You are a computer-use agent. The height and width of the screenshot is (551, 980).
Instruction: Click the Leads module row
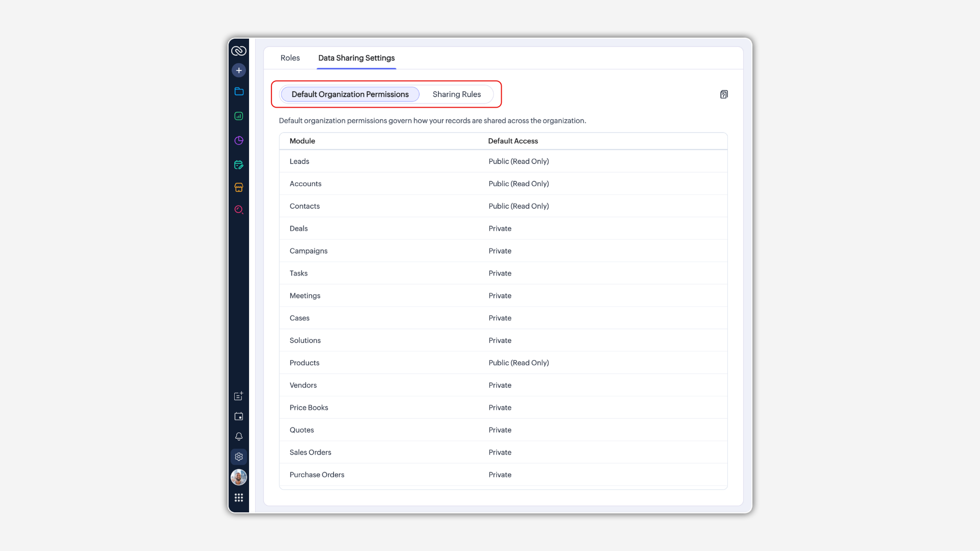click(299, 161)
